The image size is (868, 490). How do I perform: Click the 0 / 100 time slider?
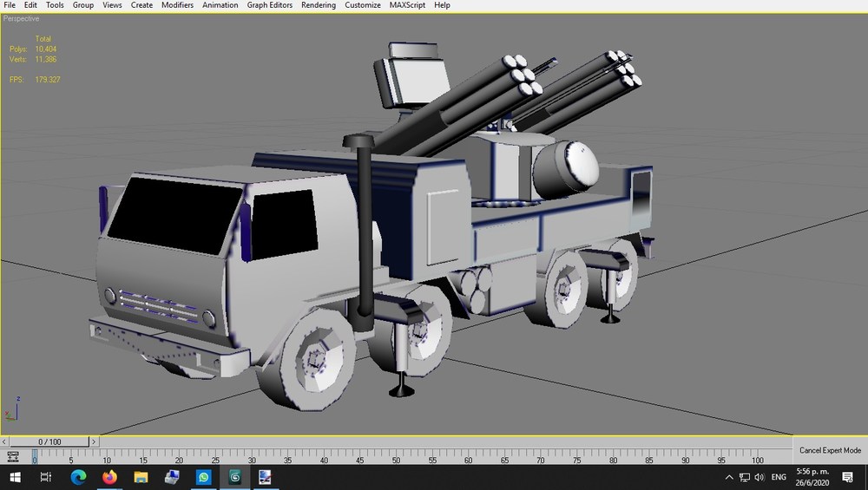click(49, 441)
